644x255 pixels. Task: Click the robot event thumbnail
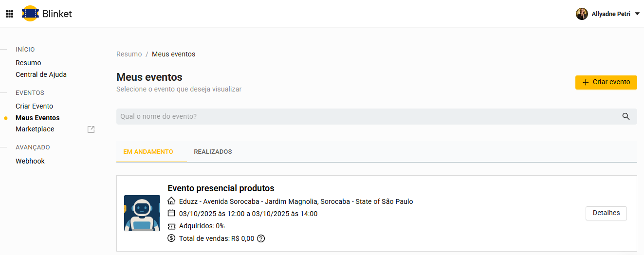coord(142,213)
